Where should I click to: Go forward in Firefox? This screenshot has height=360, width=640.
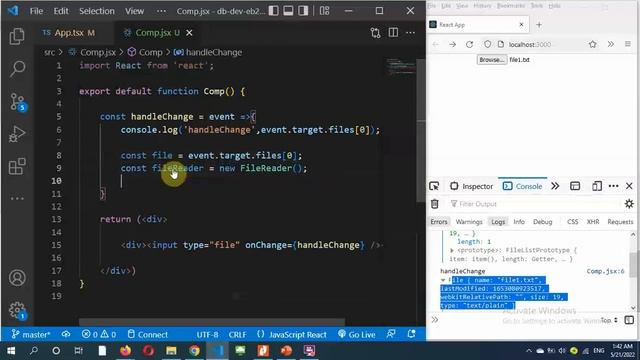pyautogui.click(x=453, y=44)
